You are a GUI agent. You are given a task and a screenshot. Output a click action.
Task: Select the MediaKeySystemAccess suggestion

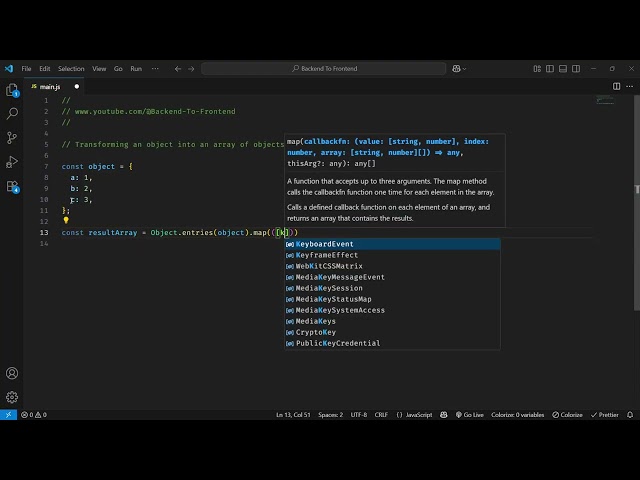pyautogui.click(x=392, y=310)
